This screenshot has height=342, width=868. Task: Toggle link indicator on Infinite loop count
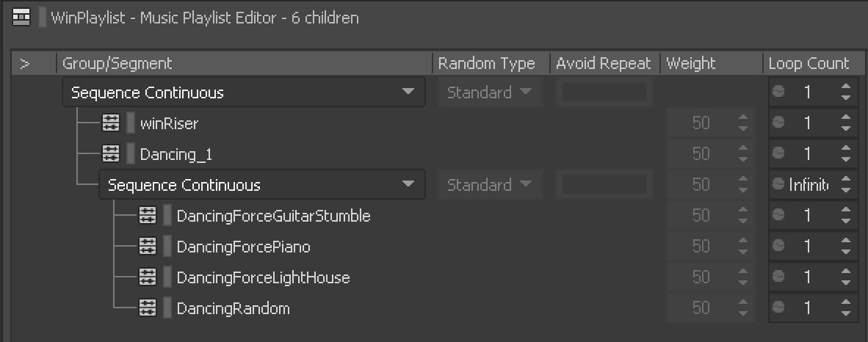(778, 183)
